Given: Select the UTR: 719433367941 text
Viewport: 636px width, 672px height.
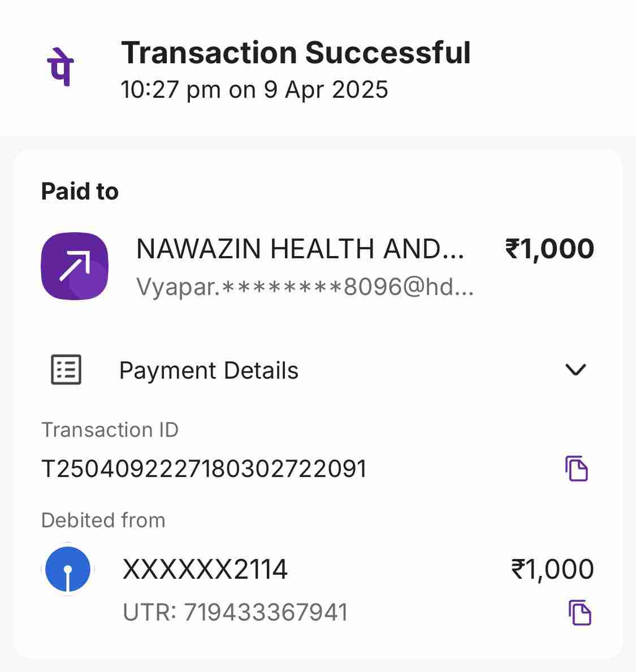Looking at the screenshot, I should point(235,613).
